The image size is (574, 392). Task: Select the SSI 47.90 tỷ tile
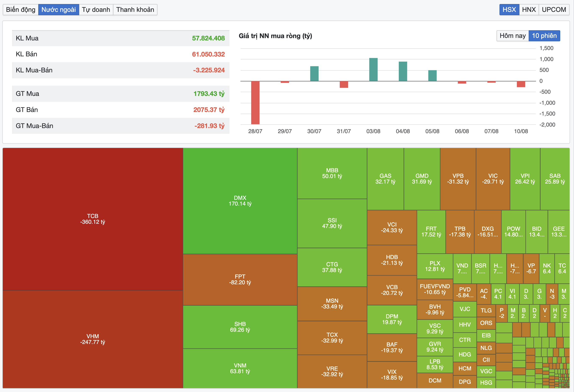[332, 223]
